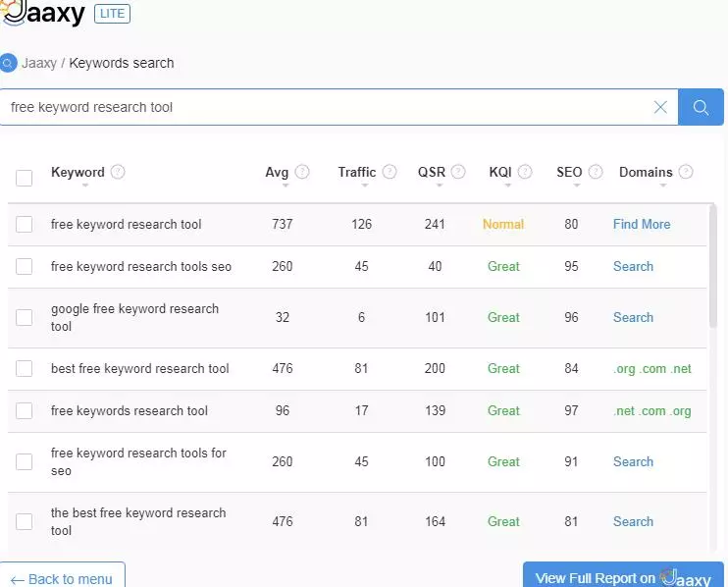728x587 pixels.
Task: Click the Jaaxy breadcrumb link
Action: (39, 63)
